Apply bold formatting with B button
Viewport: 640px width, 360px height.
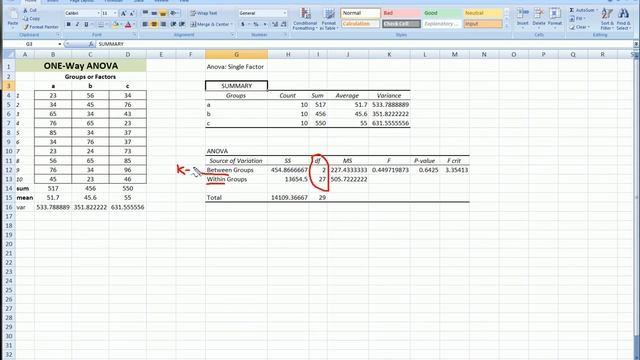coord(69,24)
